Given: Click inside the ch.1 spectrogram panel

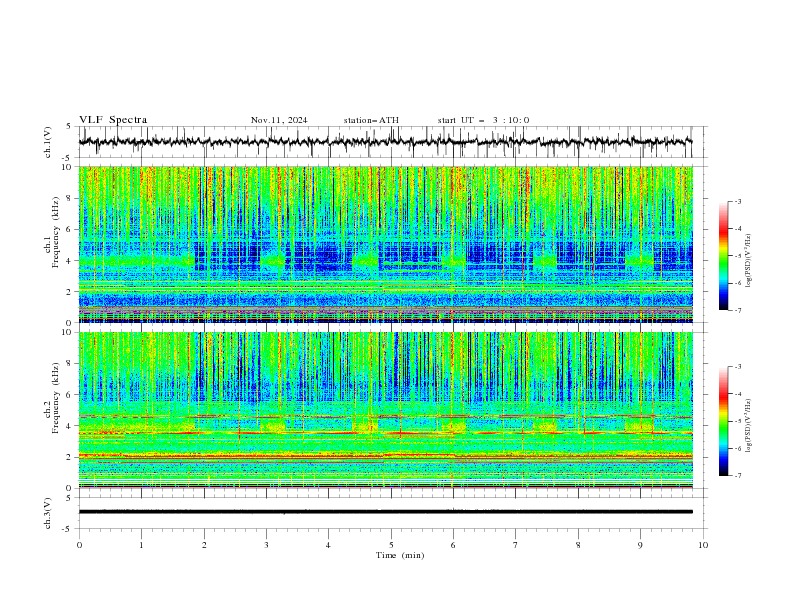Looking at the screenshot, I should coord(385,244).
